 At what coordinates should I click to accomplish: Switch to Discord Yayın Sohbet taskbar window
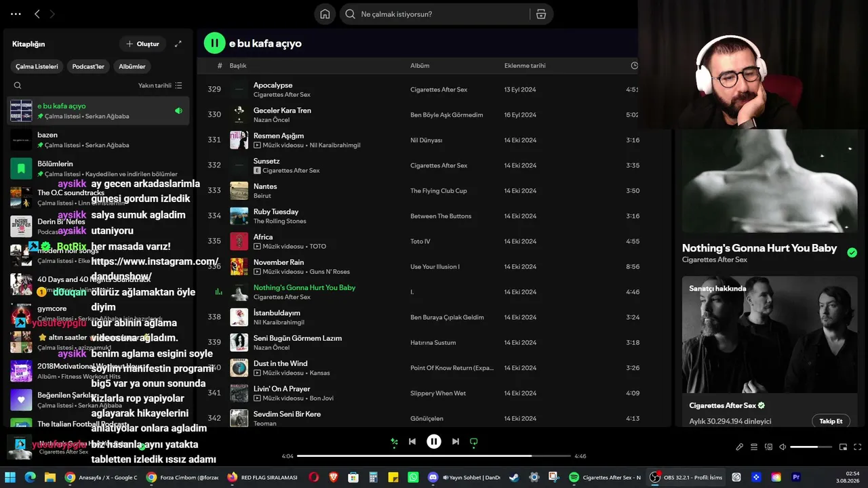click(x=465, y=477)
